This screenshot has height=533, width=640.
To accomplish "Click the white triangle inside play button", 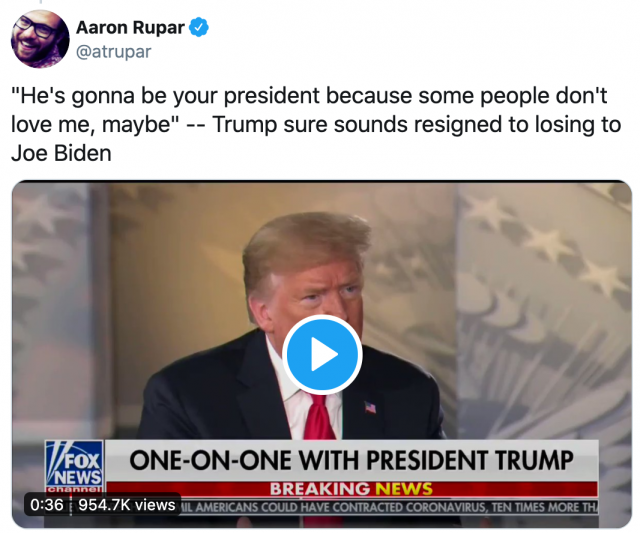I will (x=324, y=354).
